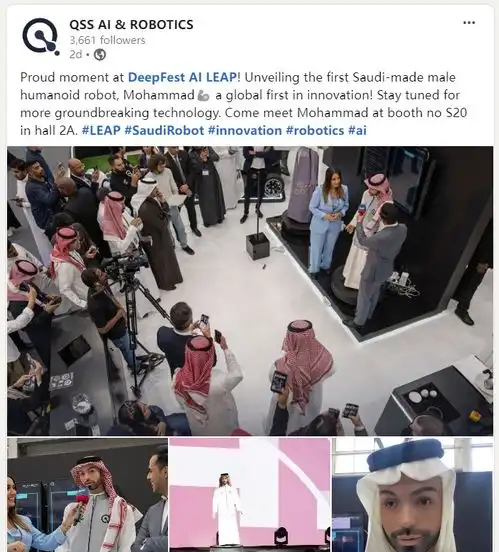Screen dimensions: 499x552
Task: Click the woman in blue suit in photo
Action: coord(327,220)
